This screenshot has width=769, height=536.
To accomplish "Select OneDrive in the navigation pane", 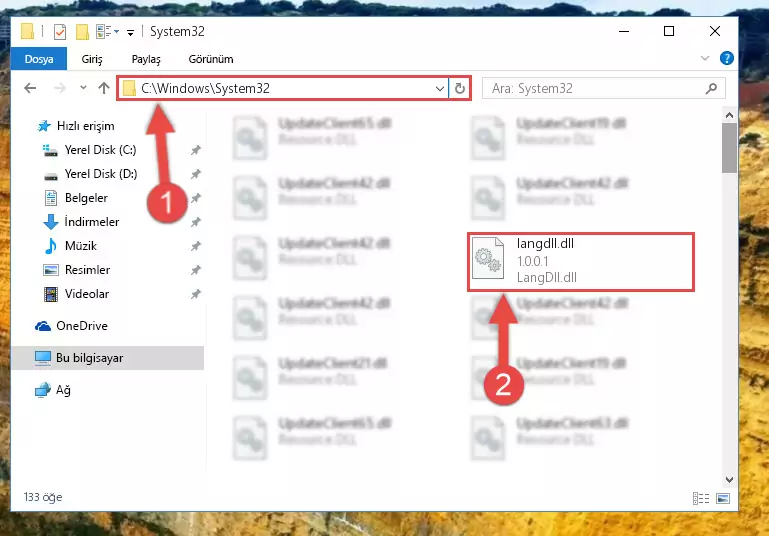I will pyautogui.click(x=81, y=326).
